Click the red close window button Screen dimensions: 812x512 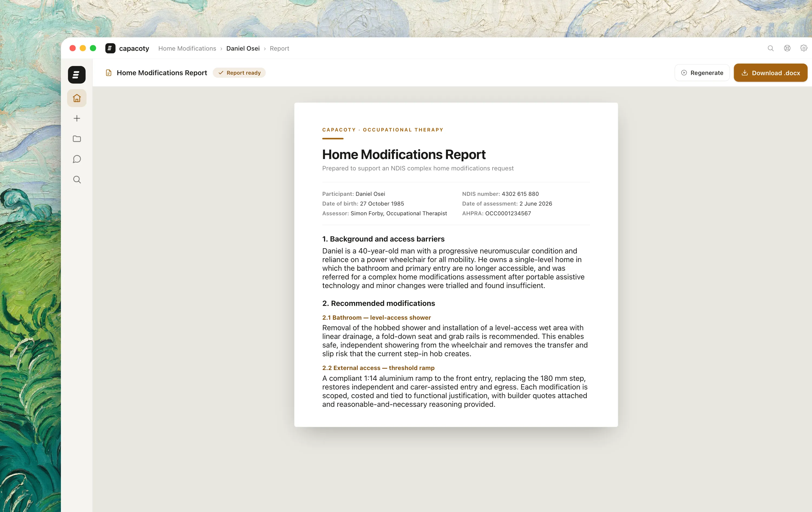tap(73, 48)
